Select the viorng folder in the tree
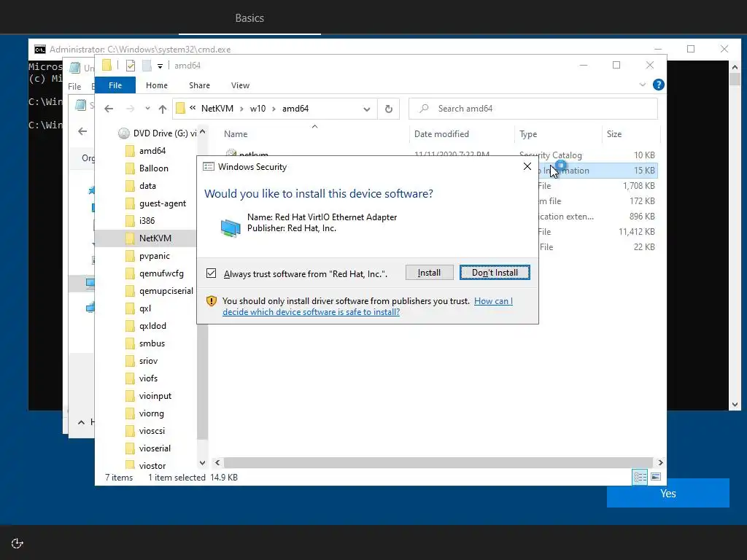Screen dimensions: 747x560 tap(151, 413)
